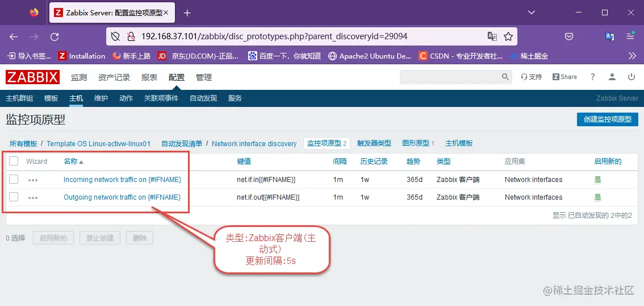Open Template OS Linux-activw-linux01 breadcrumb

(99, 143)
